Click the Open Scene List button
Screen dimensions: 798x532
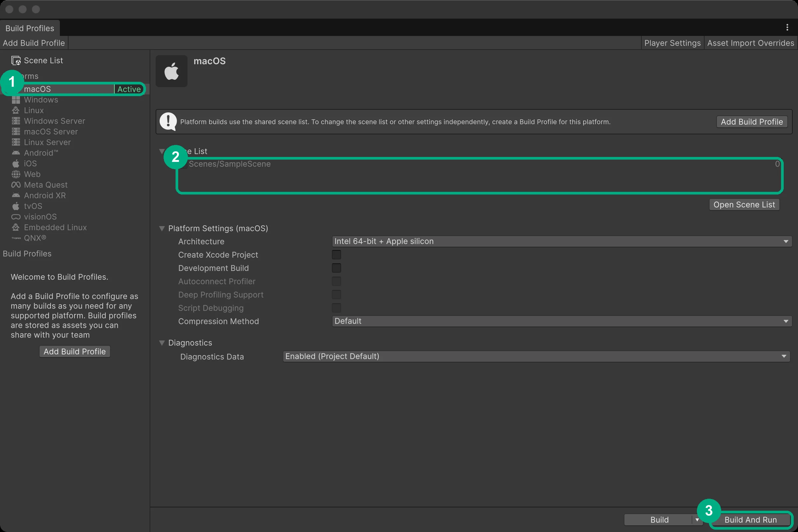tap(744, 204)
